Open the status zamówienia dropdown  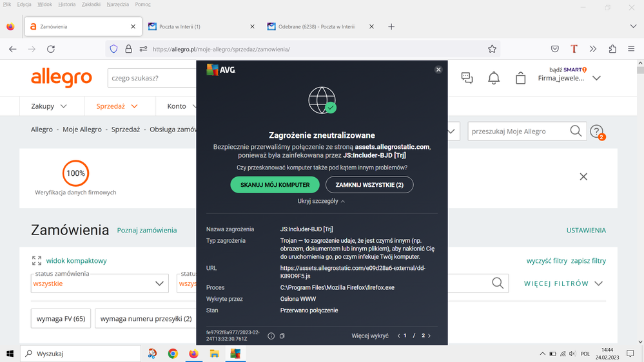click(x=100, y=283)
